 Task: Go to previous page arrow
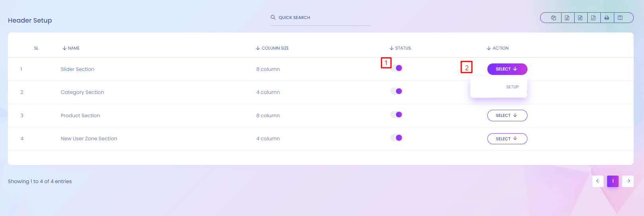pos(598,181)
